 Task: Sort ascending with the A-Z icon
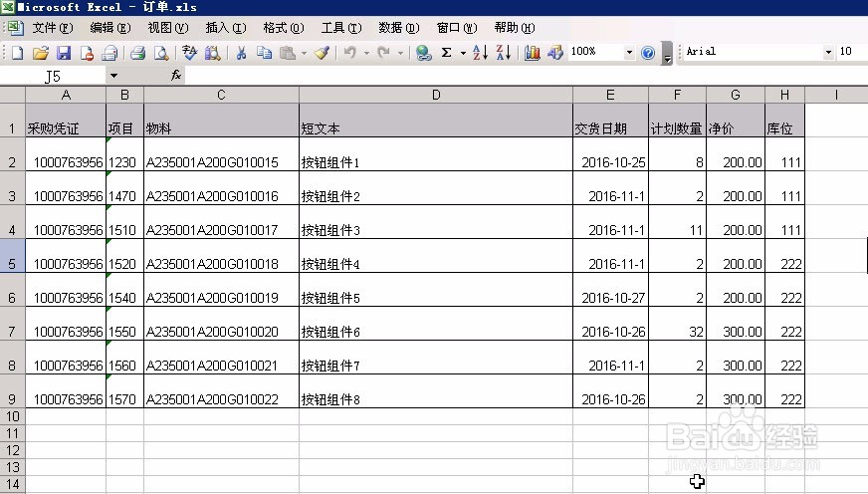tap(481, 53)
